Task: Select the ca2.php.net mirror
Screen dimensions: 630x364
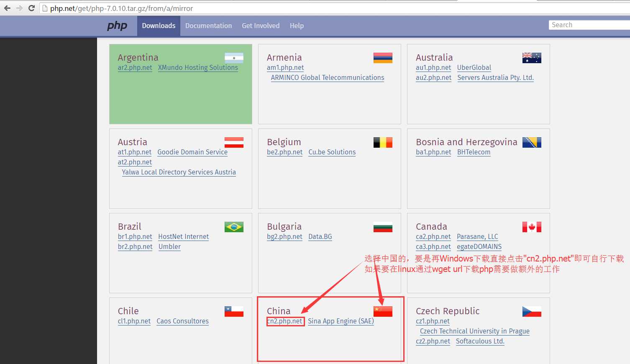Action: pyautogui.click(x=433, y=236)
